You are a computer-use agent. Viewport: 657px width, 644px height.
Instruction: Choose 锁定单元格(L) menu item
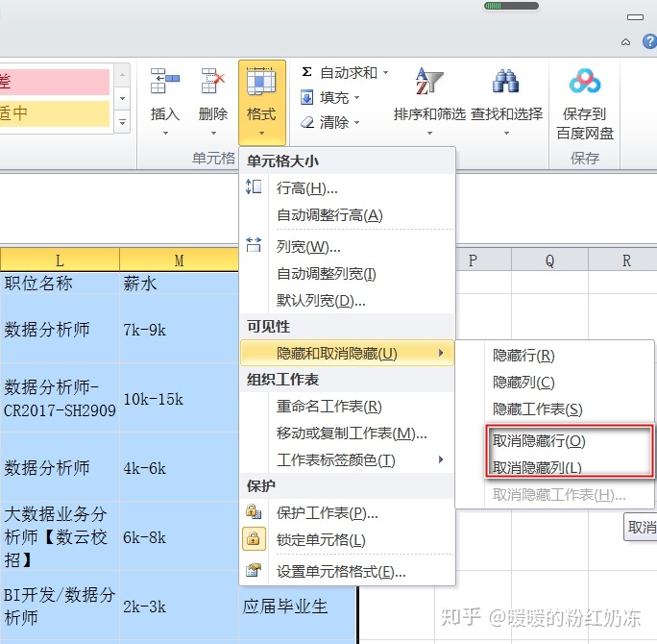pyautogui.click(x=347, y=539)
